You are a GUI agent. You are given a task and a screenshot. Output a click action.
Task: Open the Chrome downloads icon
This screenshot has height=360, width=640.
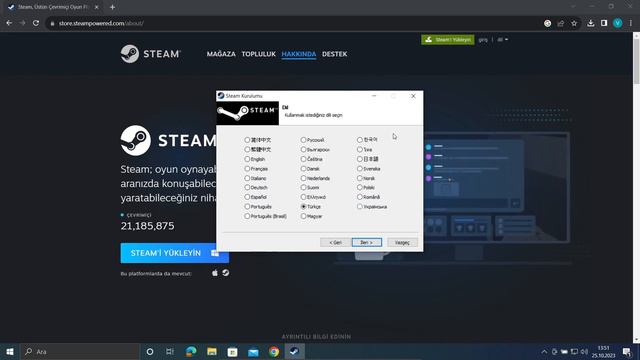[591, 23]
